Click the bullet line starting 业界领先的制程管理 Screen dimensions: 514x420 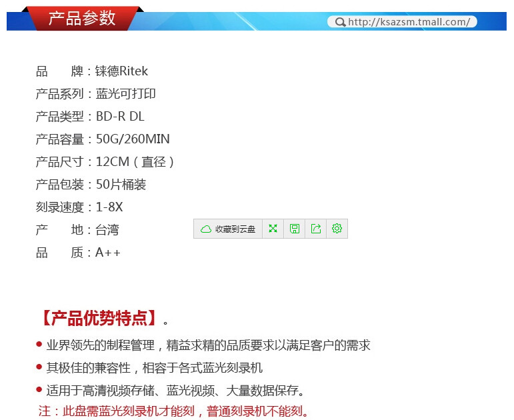203,345
